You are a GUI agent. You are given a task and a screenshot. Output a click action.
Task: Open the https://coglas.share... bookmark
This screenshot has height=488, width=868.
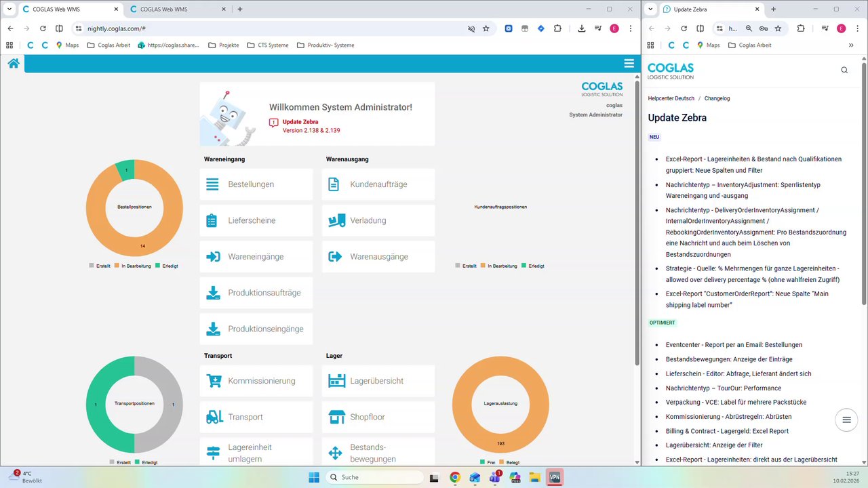[x=168, y=45]
